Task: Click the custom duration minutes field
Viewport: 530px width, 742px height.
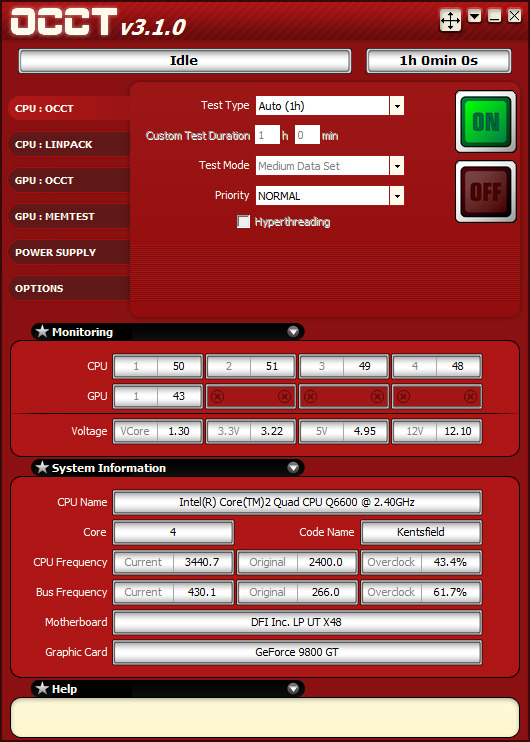Action: pos(308,136)
